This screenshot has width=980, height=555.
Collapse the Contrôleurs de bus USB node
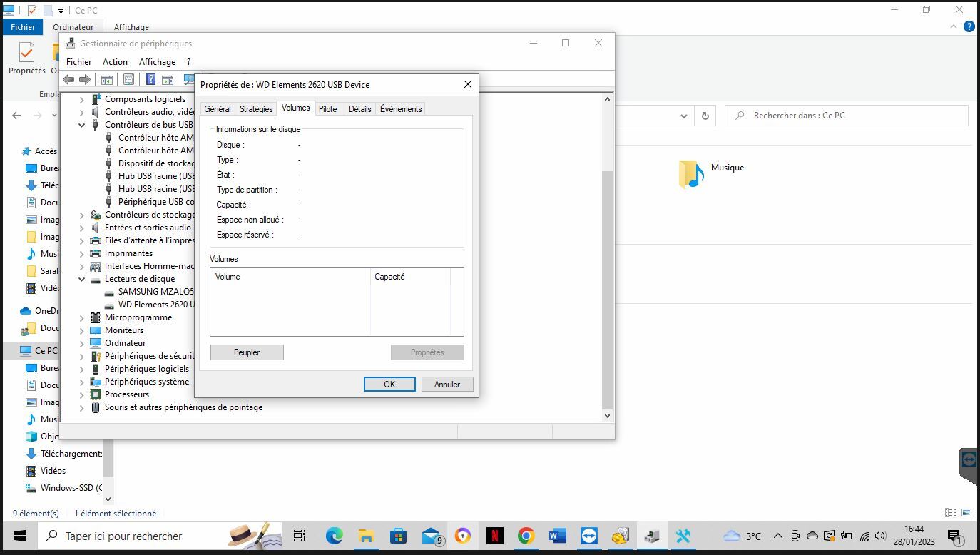pyautogui.click(x=81, y=125)
